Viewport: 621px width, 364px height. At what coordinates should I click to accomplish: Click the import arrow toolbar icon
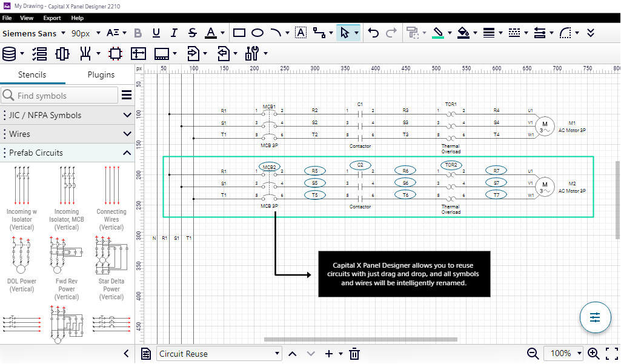coord(193,53)
